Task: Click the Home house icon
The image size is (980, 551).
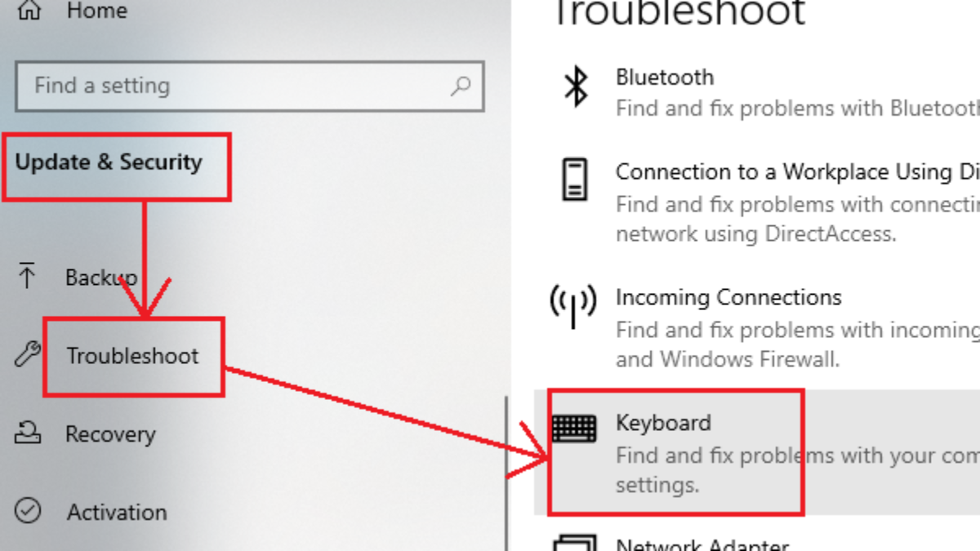Action: click(x=29, y=11)
